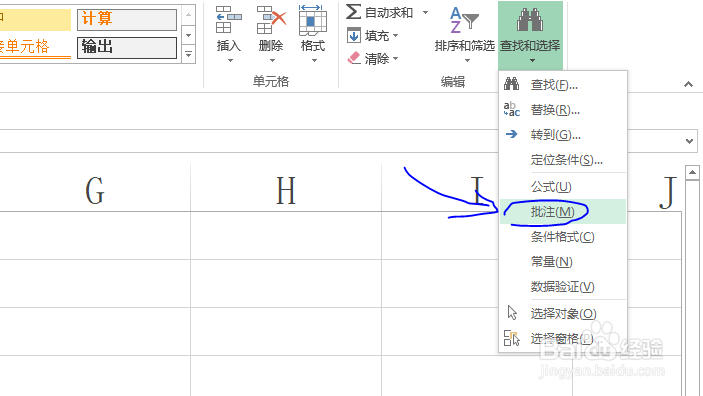Click the Fill down arrow icon

[x=354, y=35]
